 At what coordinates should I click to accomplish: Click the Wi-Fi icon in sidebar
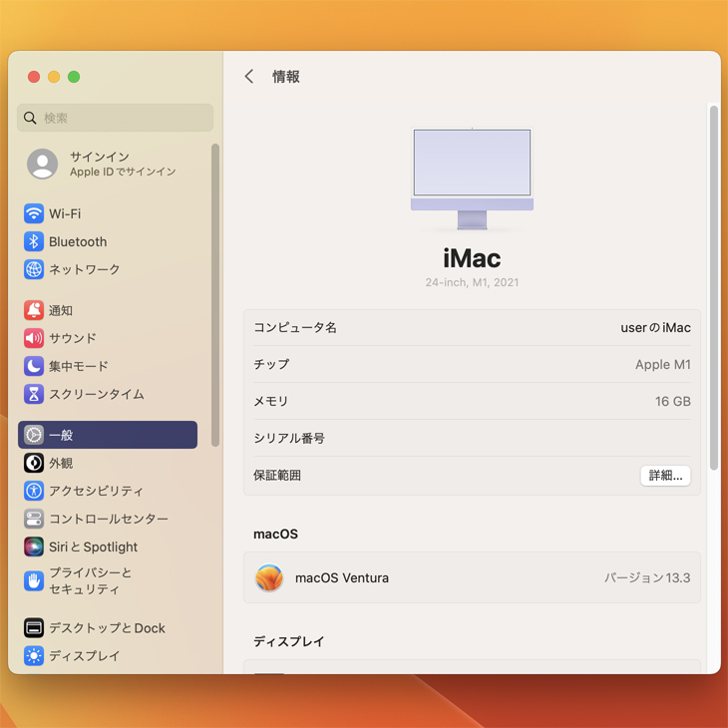click(x=34, y=213)
